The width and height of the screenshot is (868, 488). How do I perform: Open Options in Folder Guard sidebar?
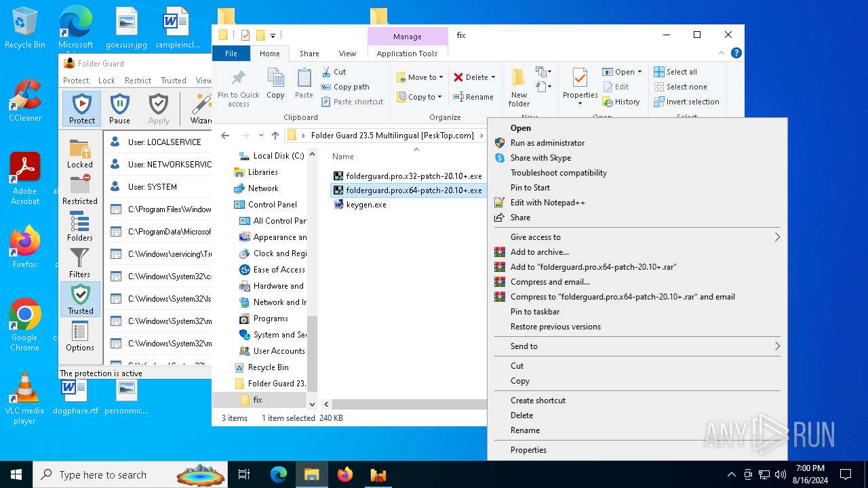click(x=80, y=336)
